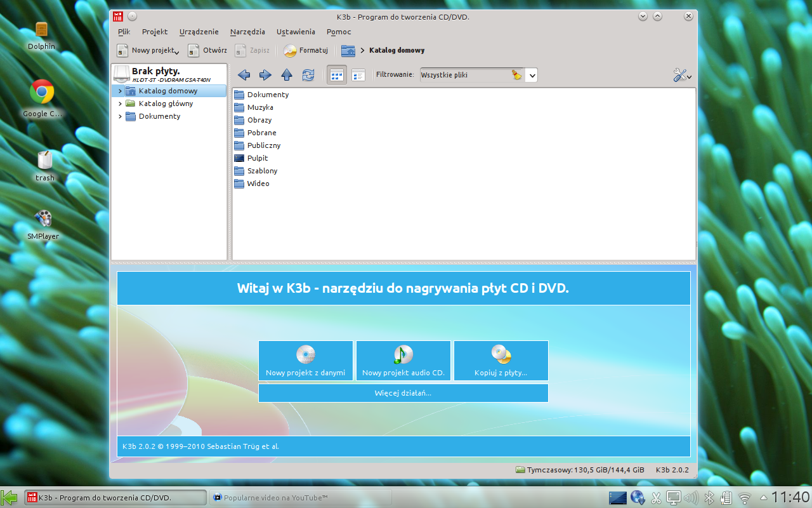Click the green start menu arrow in panel
Screen dimensions: 812x508
10,497
